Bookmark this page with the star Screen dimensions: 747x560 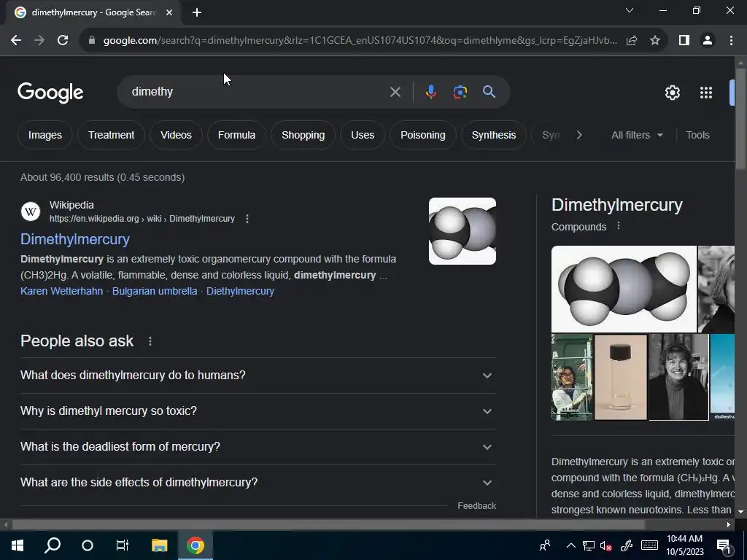[655, 41]
